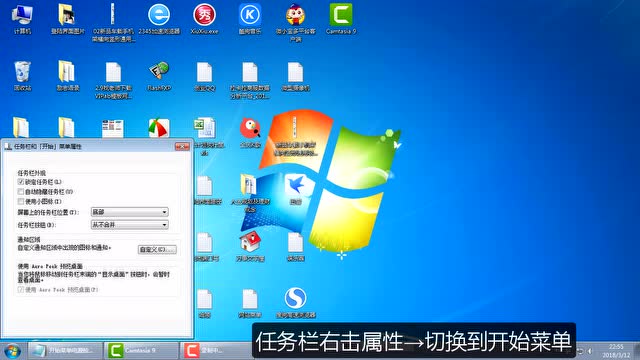
Task: Open the taskbar buttons dropdown showing 从不合并
Action: [x=129, y=224]
